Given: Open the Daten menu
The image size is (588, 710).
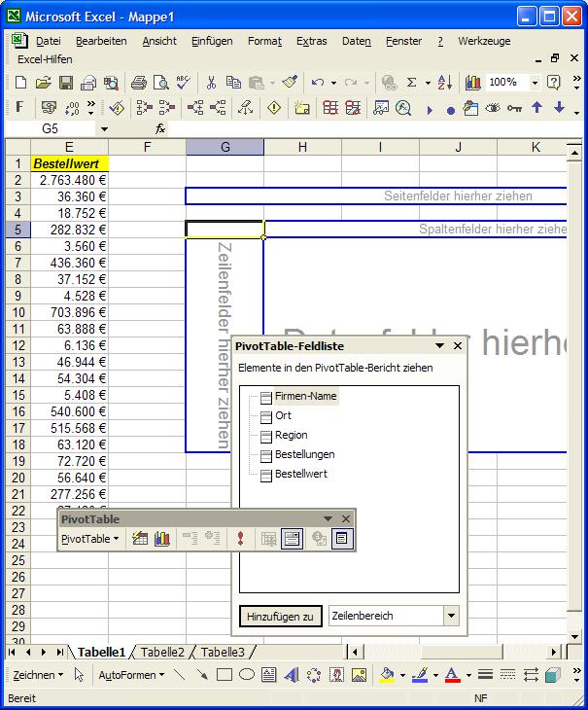Looking at the screenshot, I should point(357,41).
